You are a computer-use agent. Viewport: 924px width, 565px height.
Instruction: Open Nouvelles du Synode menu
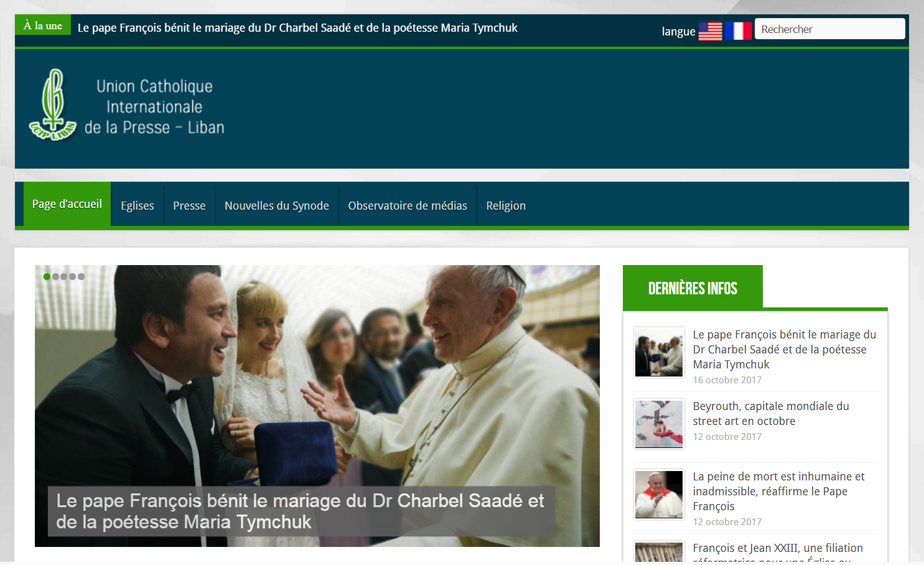276,206
